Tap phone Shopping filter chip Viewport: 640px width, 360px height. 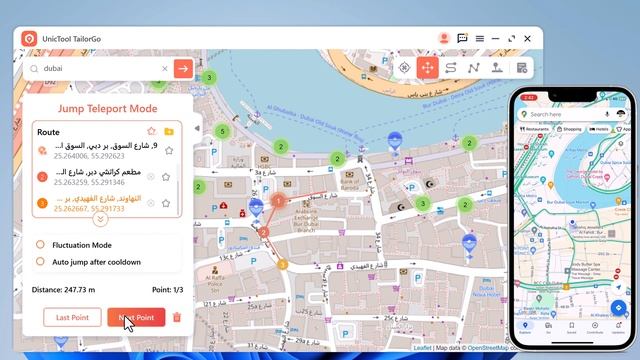pyautogui.click(x=569, y=129)
